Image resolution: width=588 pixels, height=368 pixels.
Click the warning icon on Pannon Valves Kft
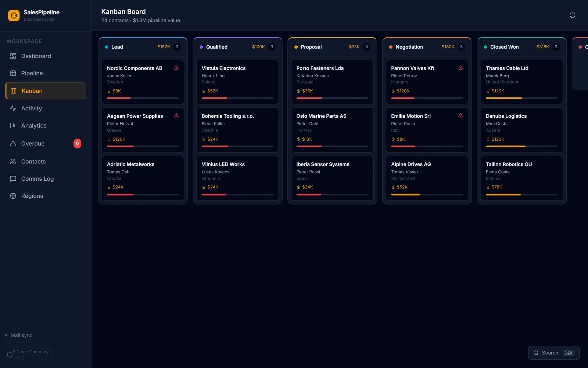(x=460, y=68)
